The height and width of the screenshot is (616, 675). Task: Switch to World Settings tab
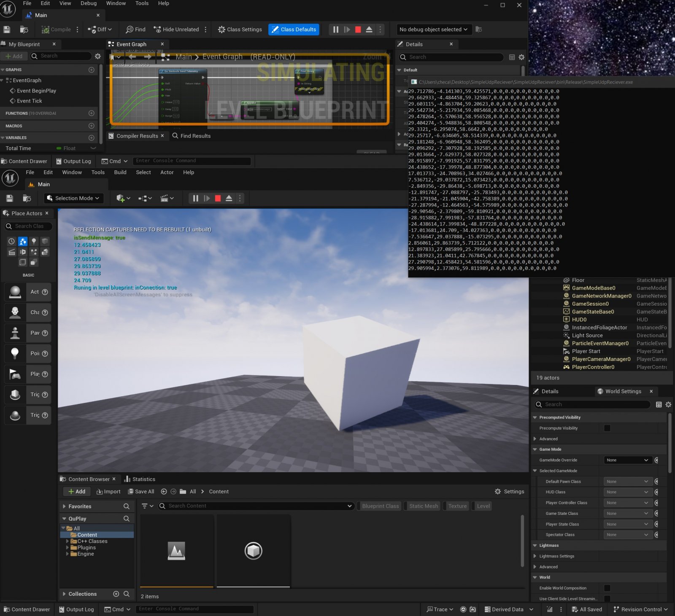pos(623,392)
